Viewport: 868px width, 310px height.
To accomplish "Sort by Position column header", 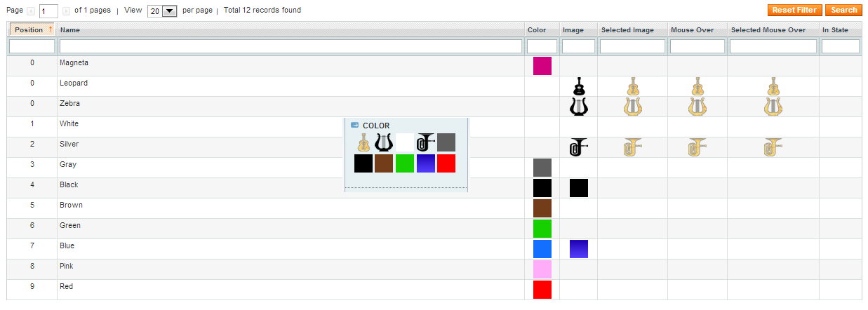I will (32, 29).
